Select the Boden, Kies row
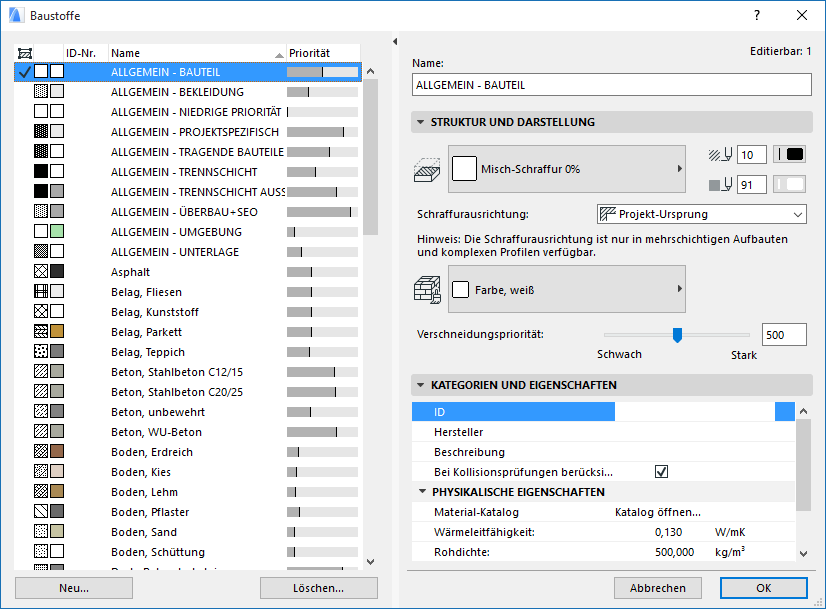826x609 pixels. pyautogui.click(x=188, y=472)
